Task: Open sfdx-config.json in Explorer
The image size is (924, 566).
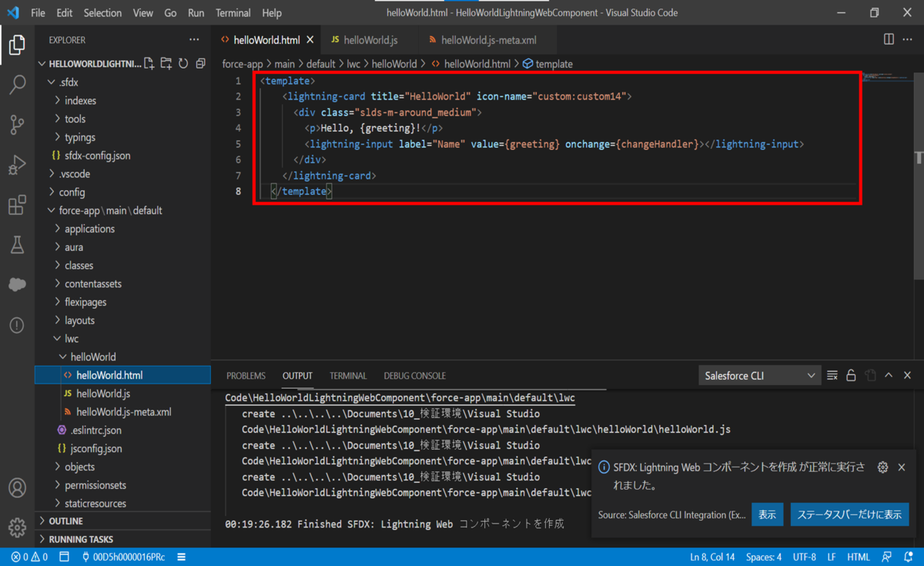Action: (x=97, y=156)
